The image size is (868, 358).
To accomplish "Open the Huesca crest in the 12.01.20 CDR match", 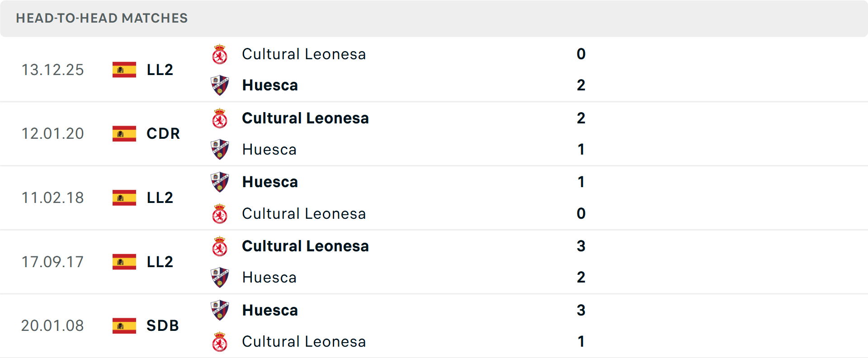I will click(x=220, y=149).
